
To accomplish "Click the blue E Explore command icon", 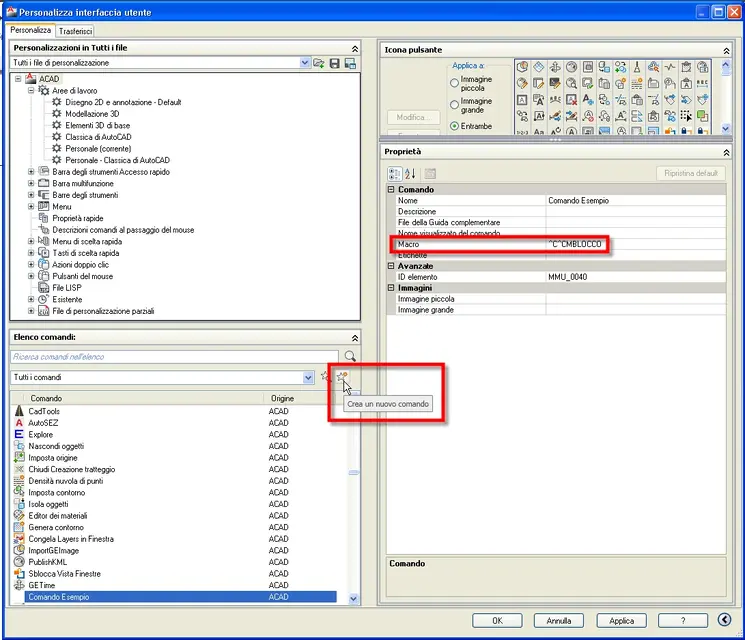I will coord(19,434).
